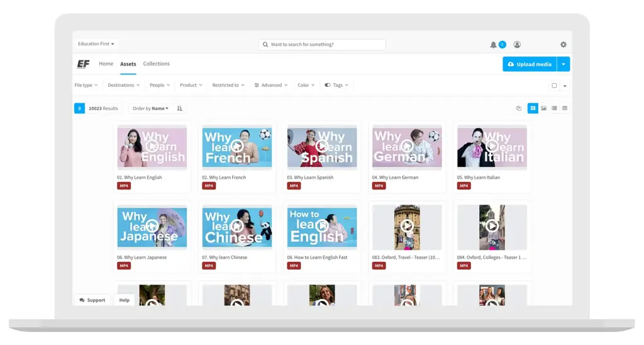Go to the Home tab
The image size is (644, 345).
pos(106,64)
